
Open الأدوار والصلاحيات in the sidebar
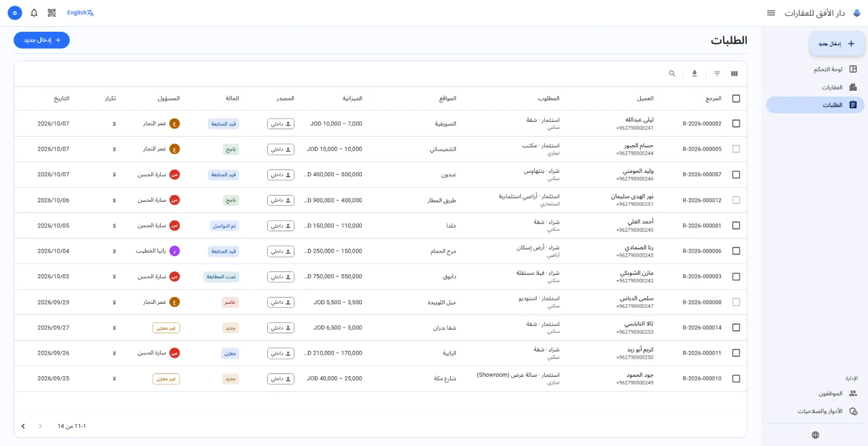pyautogui.click(x=815, y=411)
